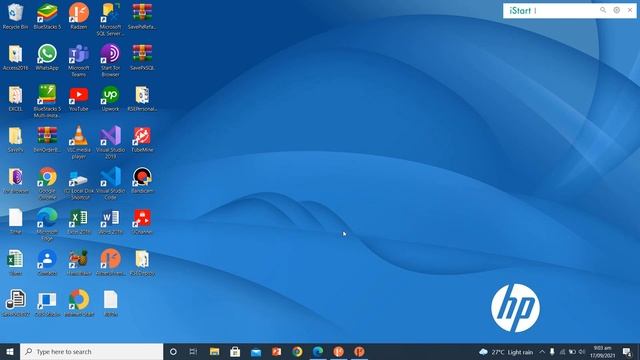Launch the Visual Studio 2019 shortcut
Viewport: 640px width, 360px height.
[x=110, y=142]
